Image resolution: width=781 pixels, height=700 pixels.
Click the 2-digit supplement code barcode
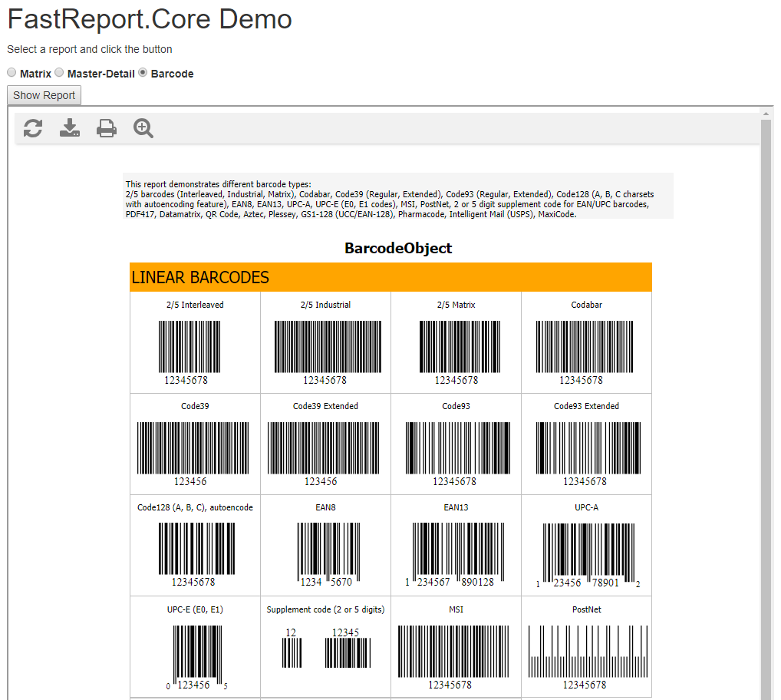click(x=292, y=652)
